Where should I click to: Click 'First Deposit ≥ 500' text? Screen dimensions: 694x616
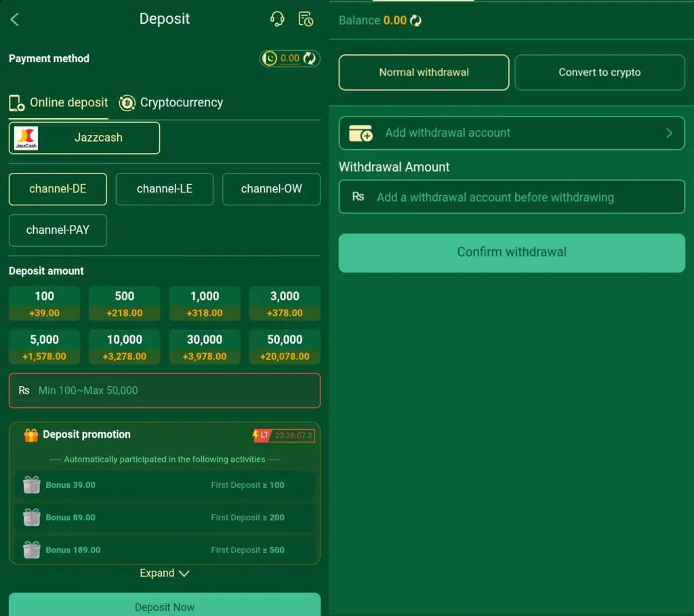pyautogui.click(x=247, y=550)
